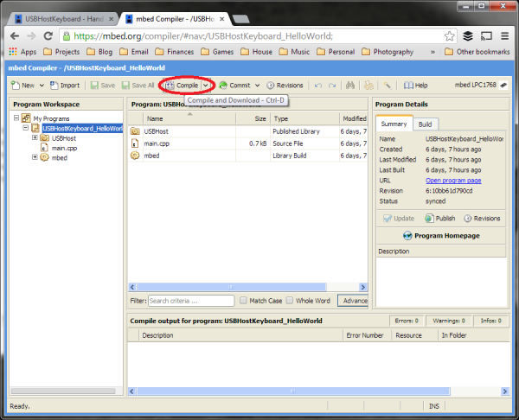Viewport: 519px width, 420px height.
Task: Click the browser Reload icon
Action: (x=48, y=35)
